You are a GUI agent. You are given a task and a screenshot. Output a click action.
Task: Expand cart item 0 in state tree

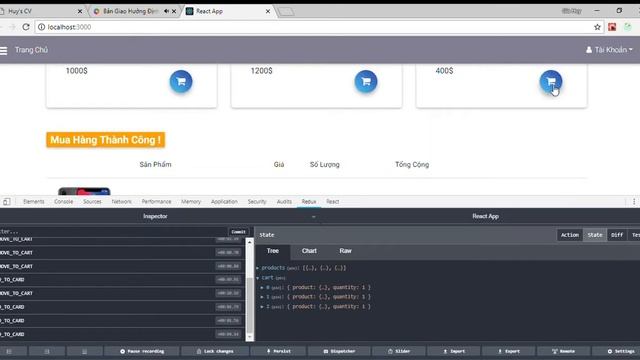(x=262, y=287)
